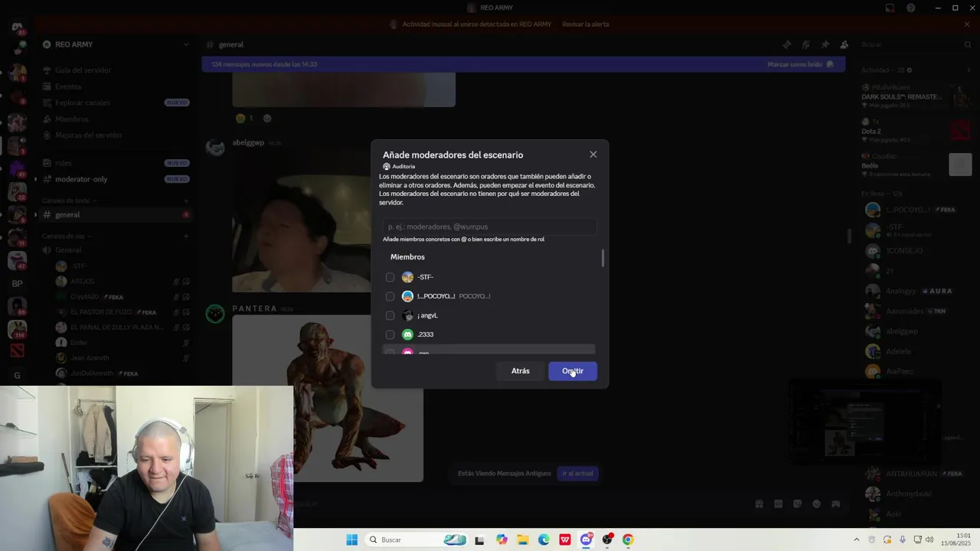Open Discord from the taskbar
980x551 pixels.
(586, 540)
